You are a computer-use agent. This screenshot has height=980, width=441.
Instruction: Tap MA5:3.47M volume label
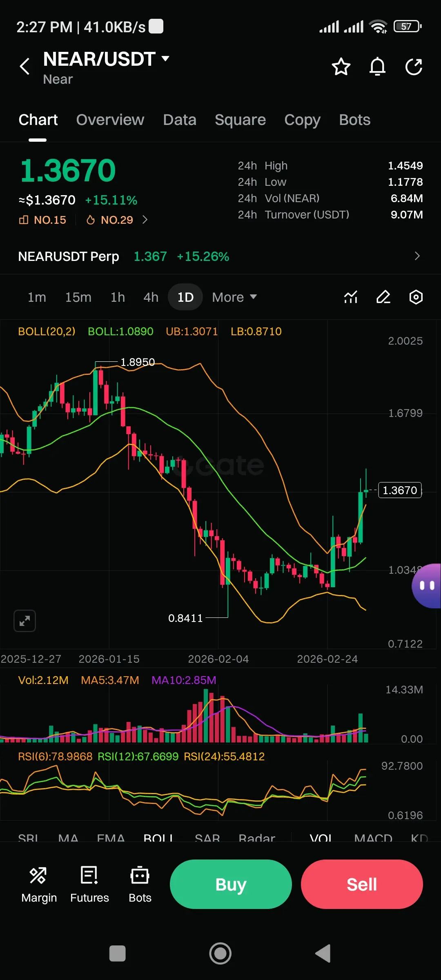pos(110,680)
